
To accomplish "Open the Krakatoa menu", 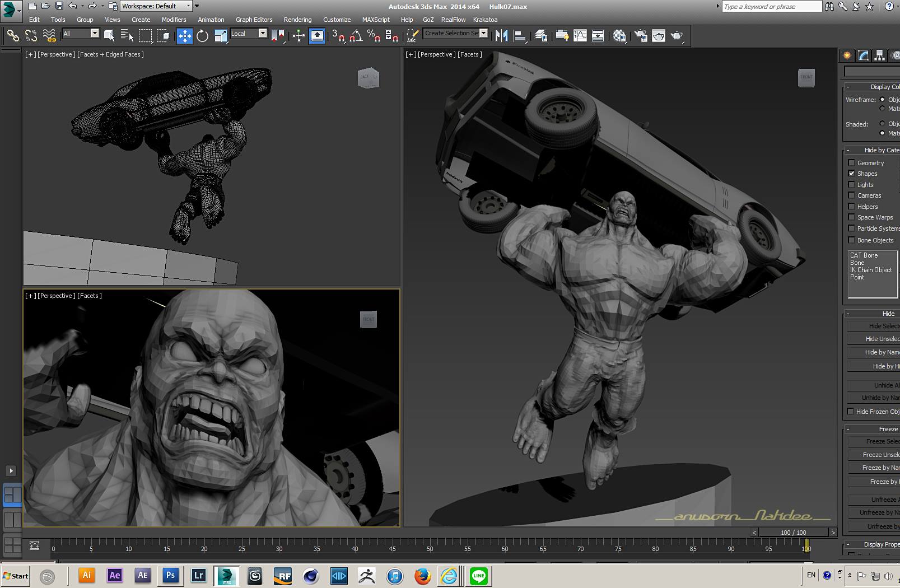I will pos(485,20).
